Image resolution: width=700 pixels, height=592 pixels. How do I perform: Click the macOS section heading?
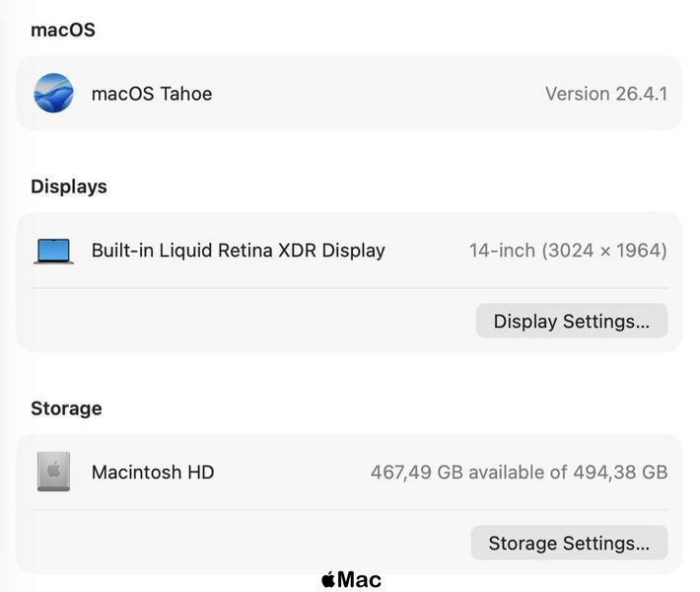[x=63, y=30]
